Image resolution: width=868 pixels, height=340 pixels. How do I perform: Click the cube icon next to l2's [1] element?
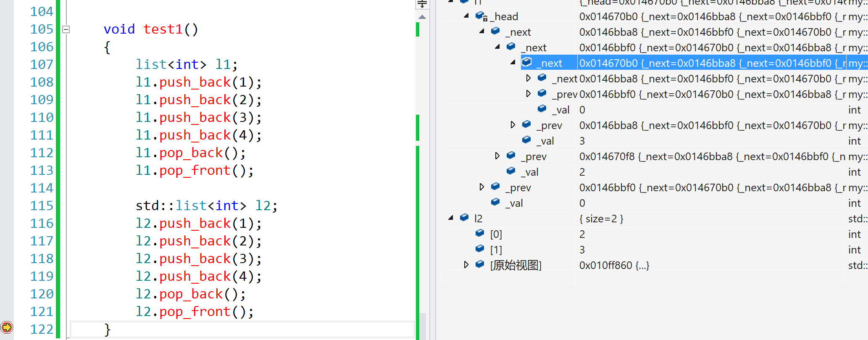pos(480,249)
